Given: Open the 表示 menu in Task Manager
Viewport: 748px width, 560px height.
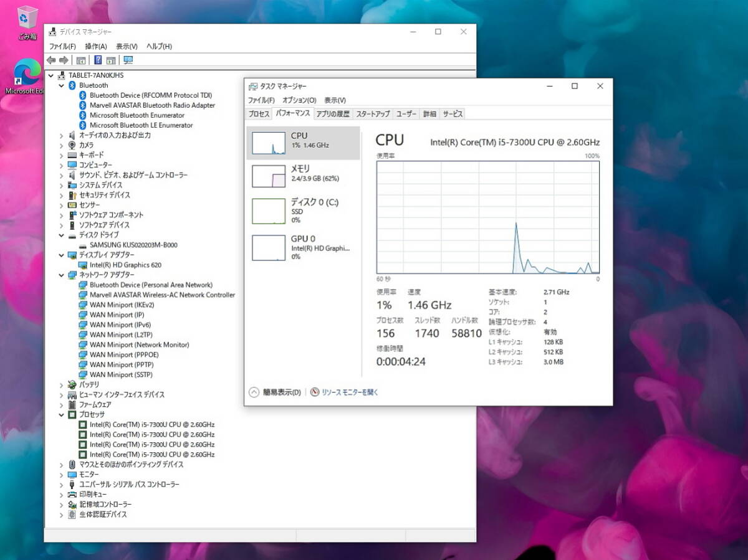Looking at the screenshot, I should [x=335, y=100].
